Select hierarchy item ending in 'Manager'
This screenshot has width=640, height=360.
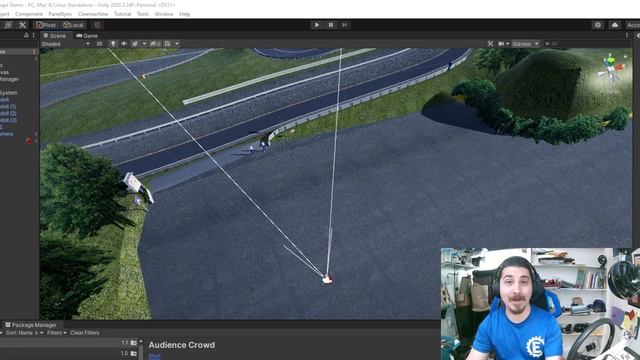pos(9,79)
